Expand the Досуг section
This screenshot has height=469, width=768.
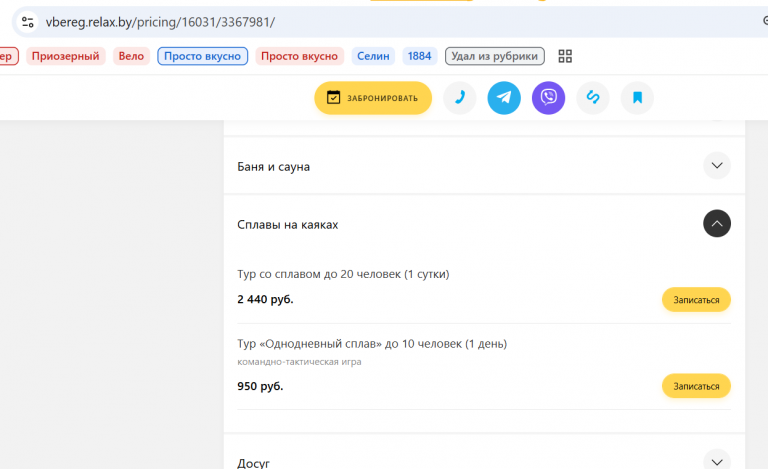coord(717,461)
